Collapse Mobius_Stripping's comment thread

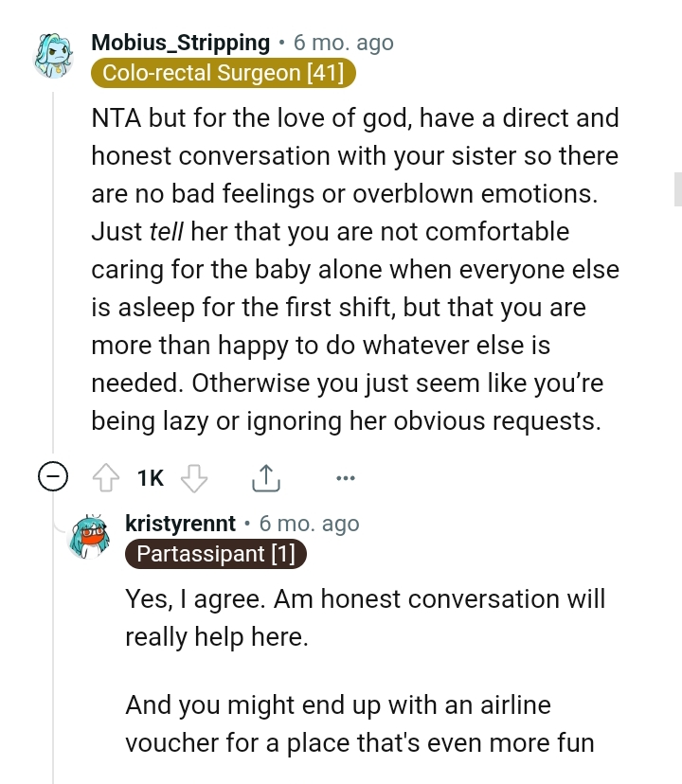54,478
